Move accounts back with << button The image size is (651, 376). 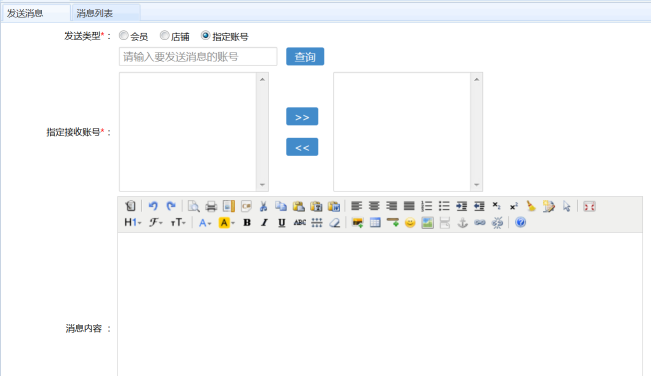[x=302, y=147]
